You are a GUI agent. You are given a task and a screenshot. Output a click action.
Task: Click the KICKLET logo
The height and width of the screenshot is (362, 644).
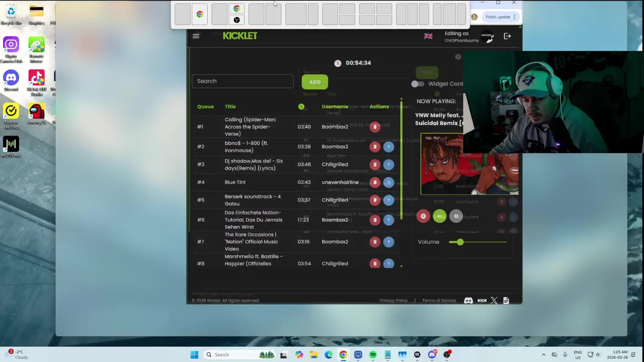tap(240, 36)
